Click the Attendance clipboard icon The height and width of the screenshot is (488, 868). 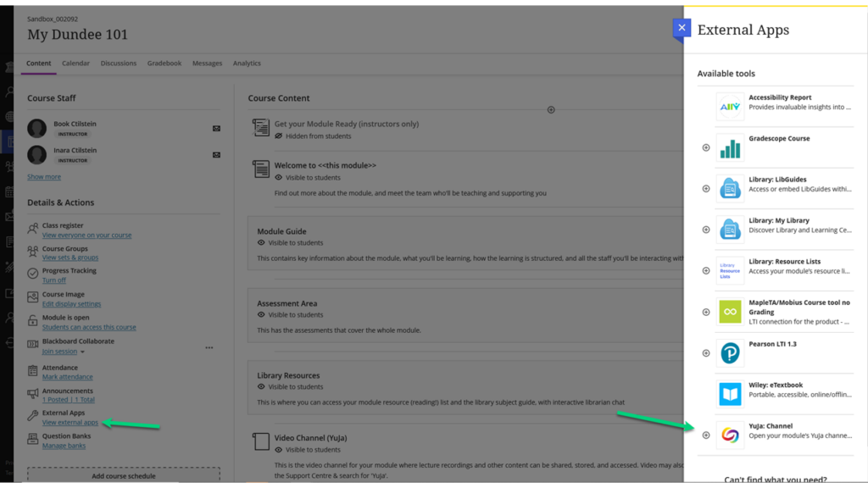[33, 370]
